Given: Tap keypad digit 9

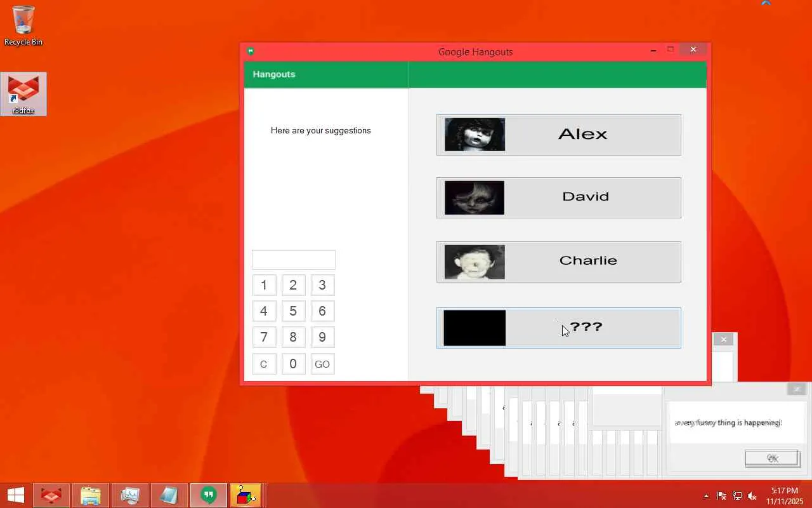Looking at the screenshot, I should point(322,337).
